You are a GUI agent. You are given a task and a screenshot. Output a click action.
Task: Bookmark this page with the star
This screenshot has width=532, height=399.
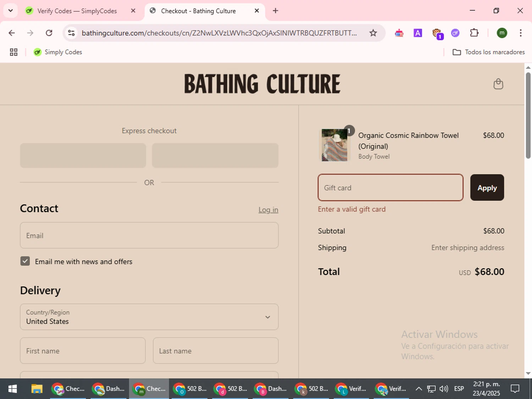click(373, 33)
